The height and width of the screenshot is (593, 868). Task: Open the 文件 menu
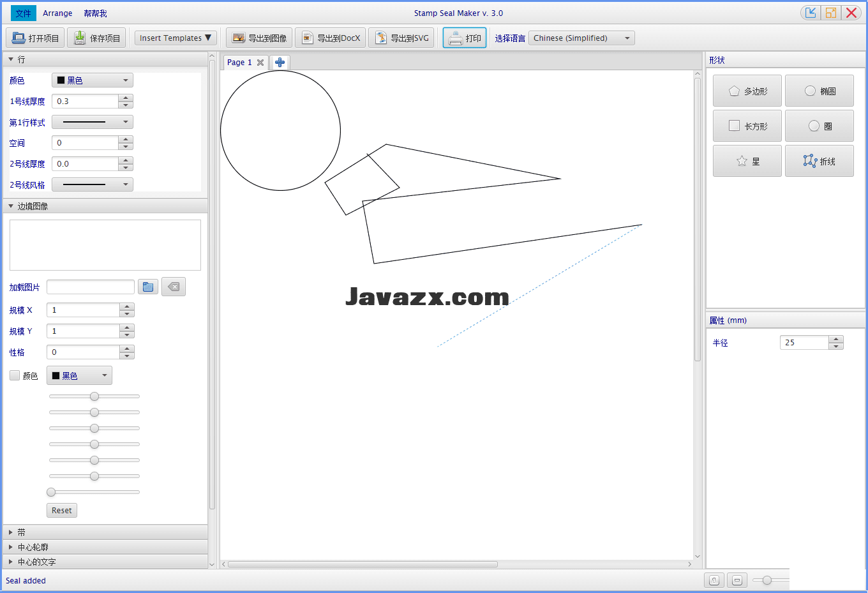tap(24, 13)
